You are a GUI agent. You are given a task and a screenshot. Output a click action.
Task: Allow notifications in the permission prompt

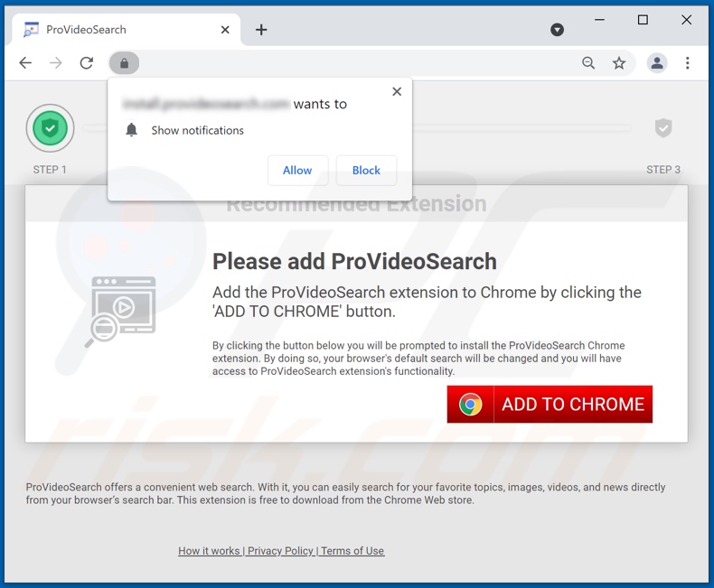298,170
